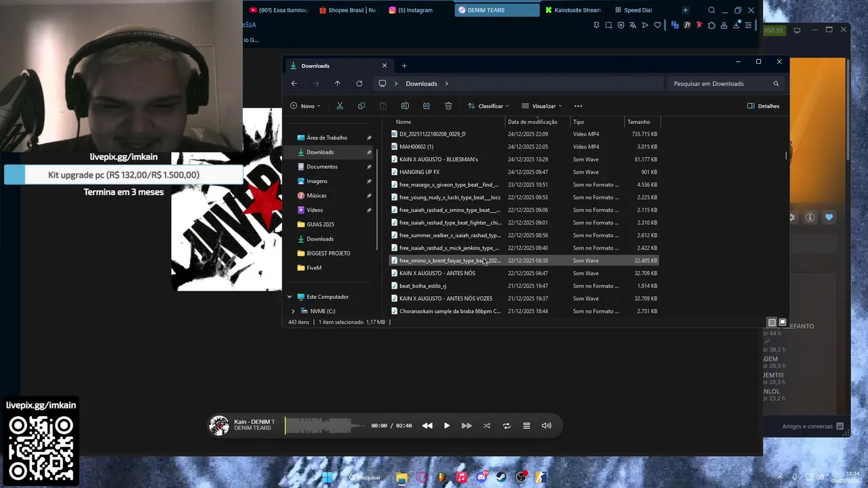Screen dimensions: 868x488
Task: Go up one folder level arrow
Action: click(338, 83)
